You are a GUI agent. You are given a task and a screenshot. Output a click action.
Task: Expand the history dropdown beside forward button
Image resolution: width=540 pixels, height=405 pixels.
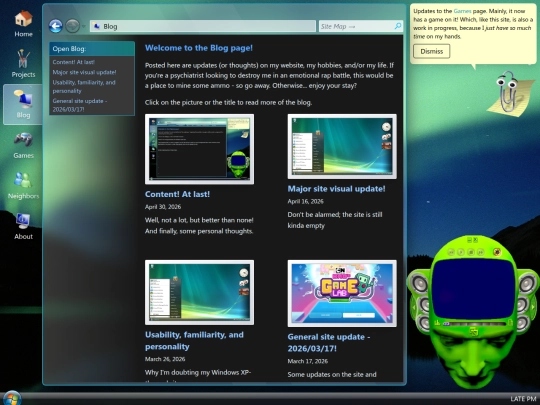83,26
